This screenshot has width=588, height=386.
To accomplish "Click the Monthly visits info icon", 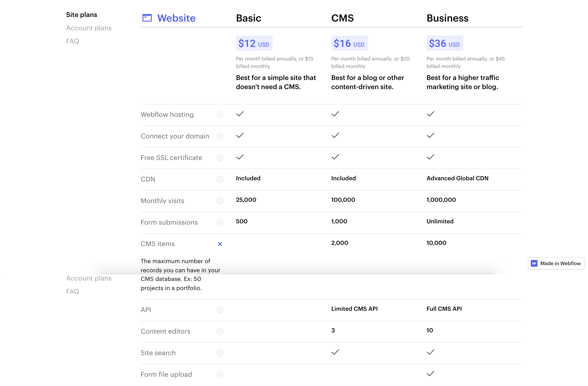I will coord(220,201).
